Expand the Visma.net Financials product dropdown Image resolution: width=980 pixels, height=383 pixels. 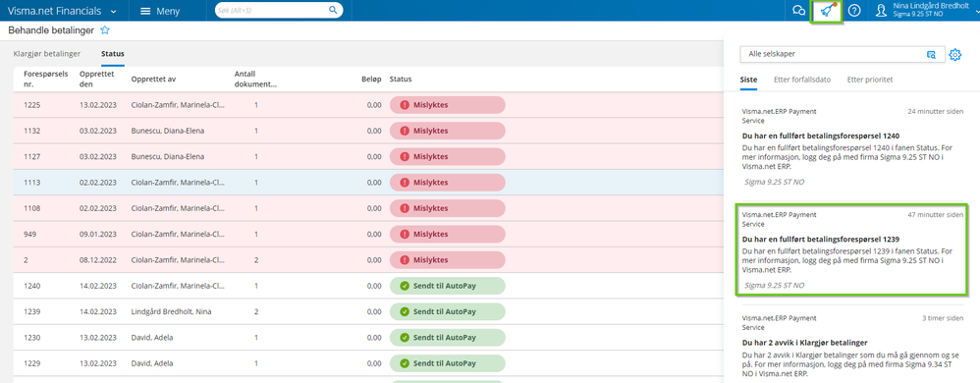(x=113, y=11)
